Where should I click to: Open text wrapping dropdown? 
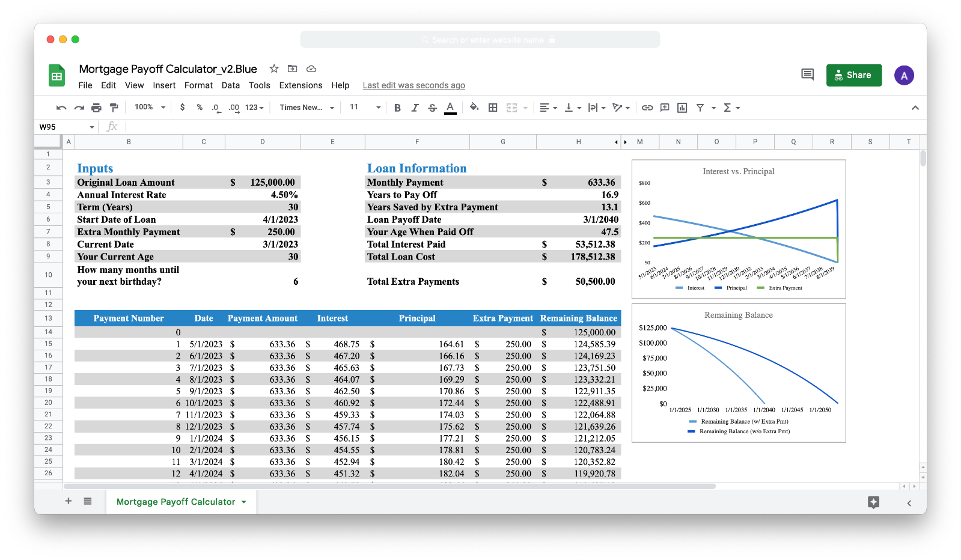tap(597, 108)
